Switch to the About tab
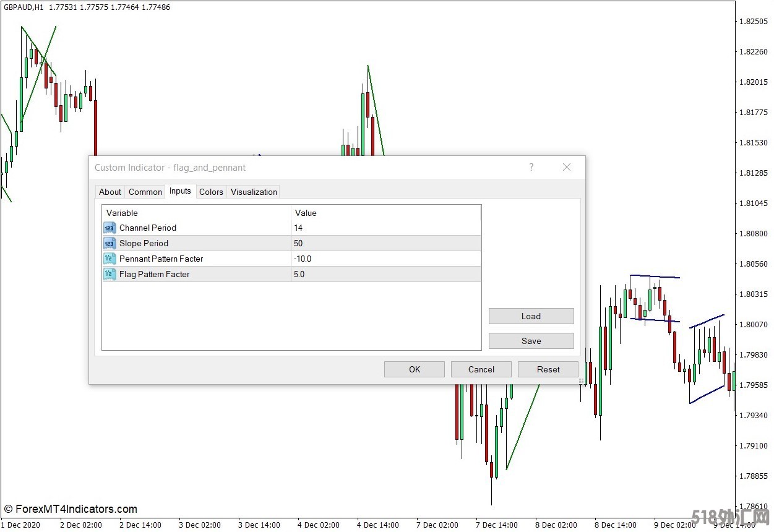Image resolution: width=774 pixels, height=532 pixels. (110, 192)
